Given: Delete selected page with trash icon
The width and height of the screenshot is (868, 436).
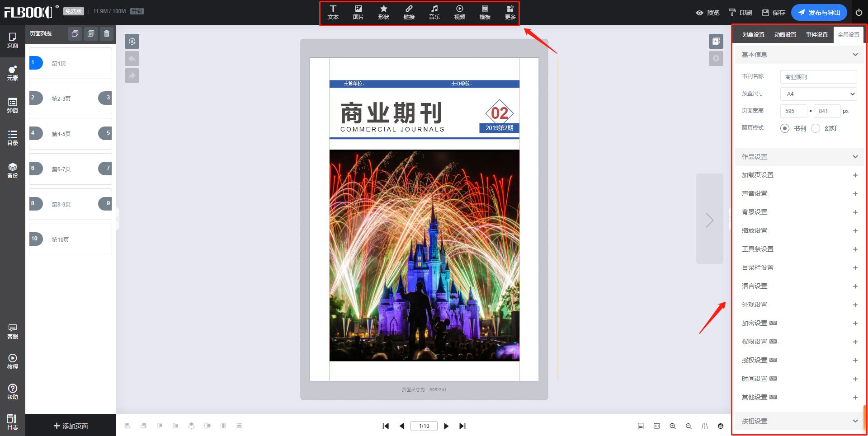Looking at the screenshot, I should [x=107, y=33].
